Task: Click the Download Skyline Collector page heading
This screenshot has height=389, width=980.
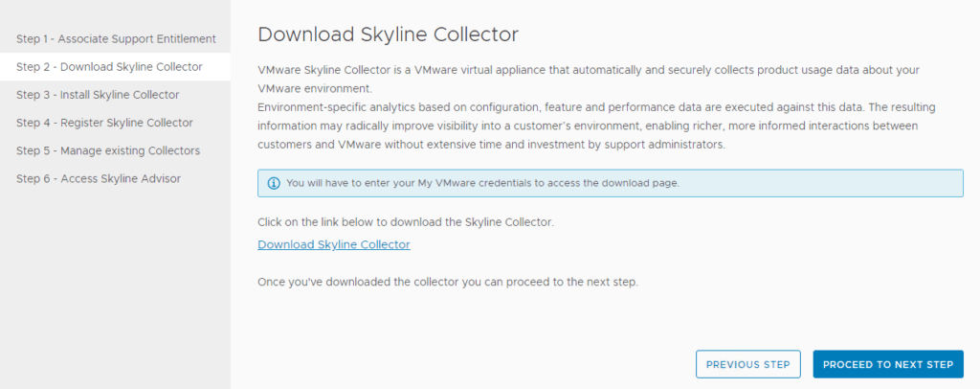Action: click(x=388, y=35)
